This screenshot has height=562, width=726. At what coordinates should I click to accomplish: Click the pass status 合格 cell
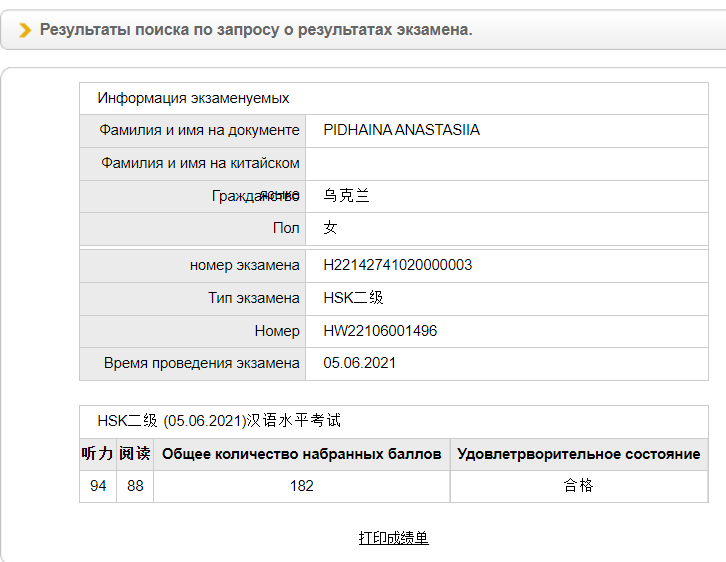pos(578,486)
